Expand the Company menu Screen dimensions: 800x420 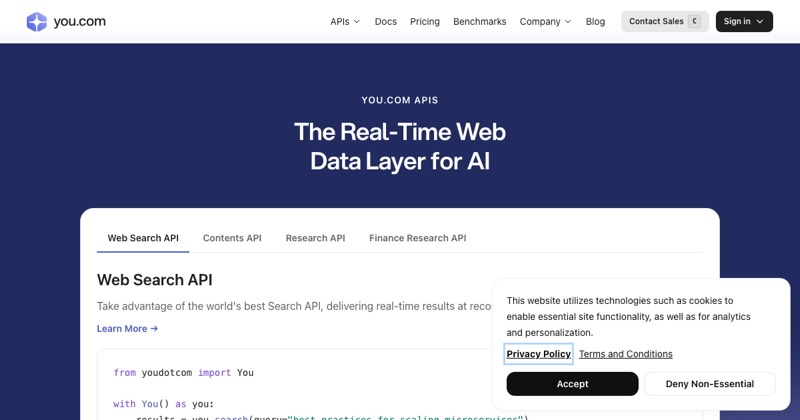[545, 21]
